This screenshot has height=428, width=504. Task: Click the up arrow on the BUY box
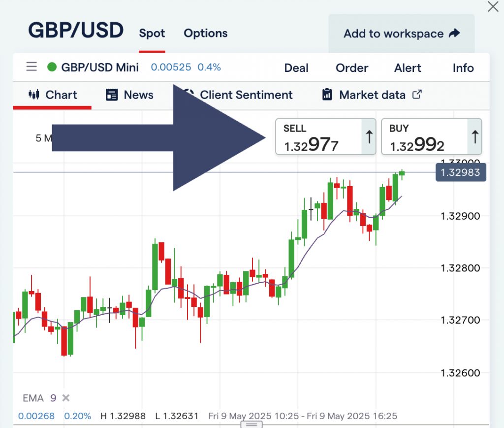475,136
